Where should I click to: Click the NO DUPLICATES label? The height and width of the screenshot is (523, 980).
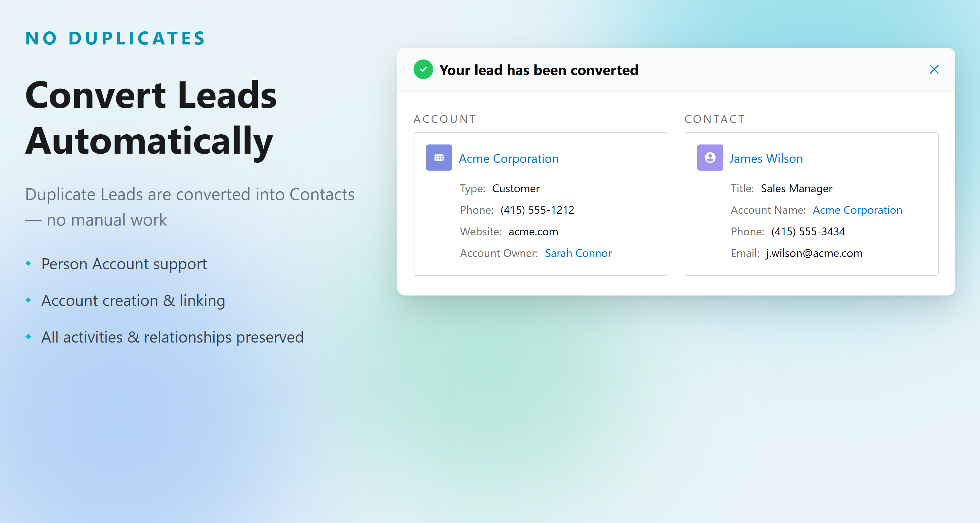[116, 39]
